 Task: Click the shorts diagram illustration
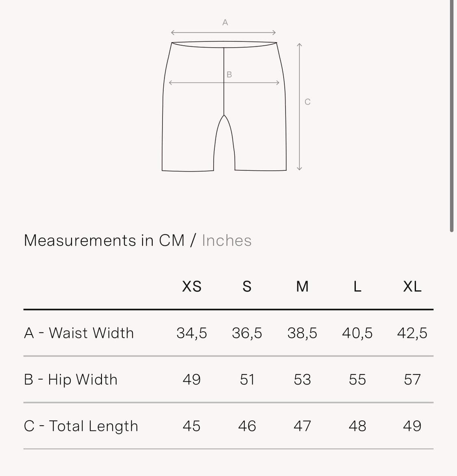224,106
